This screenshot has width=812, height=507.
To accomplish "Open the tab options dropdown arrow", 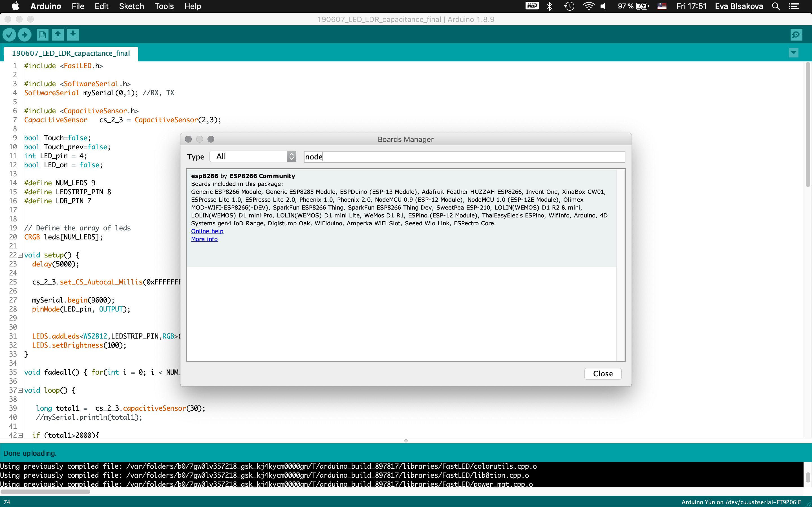I will 794,53.
